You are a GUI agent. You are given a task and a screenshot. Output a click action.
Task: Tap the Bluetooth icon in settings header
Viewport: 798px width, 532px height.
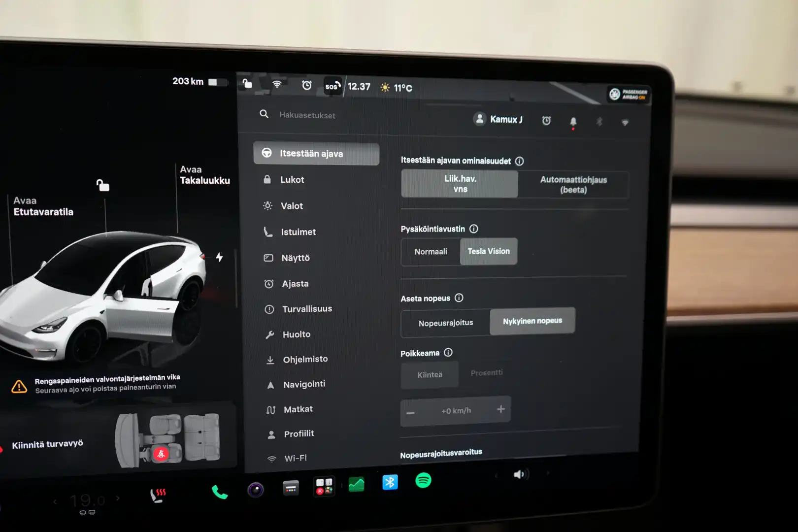[x=599, y=122]
